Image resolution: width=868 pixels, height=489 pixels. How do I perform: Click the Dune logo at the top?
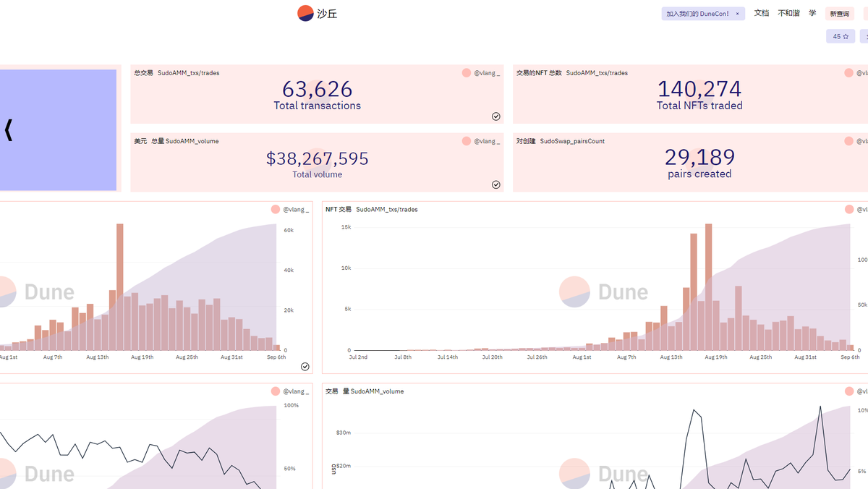click(317, 13)
